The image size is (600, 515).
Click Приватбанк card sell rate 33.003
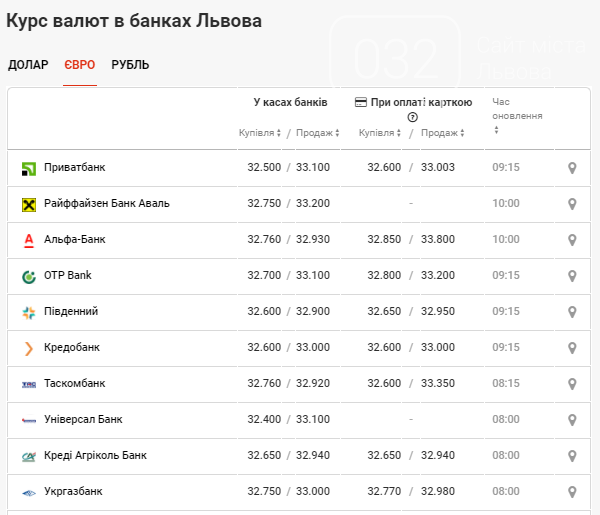tap(438, 167)
